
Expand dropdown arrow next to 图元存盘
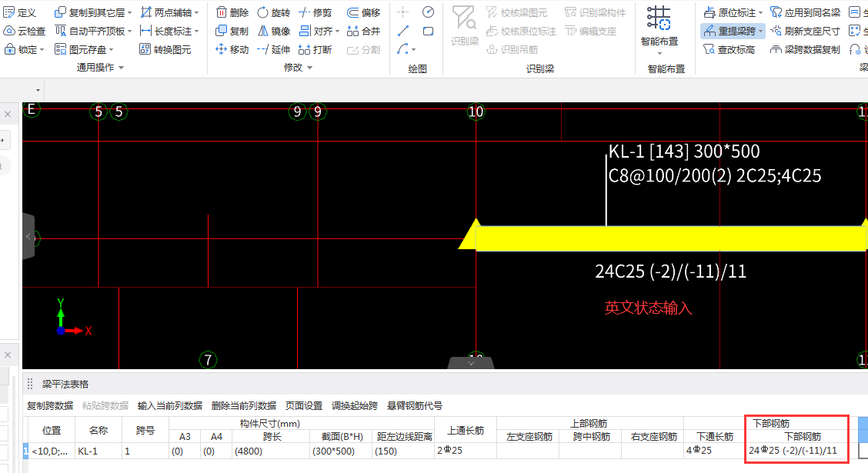(x=112, y=50)
